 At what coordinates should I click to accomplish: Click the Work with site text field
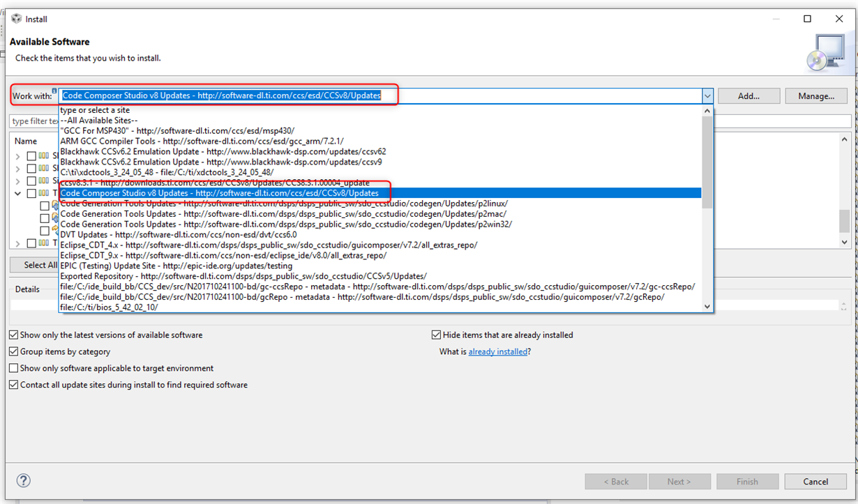380,96
